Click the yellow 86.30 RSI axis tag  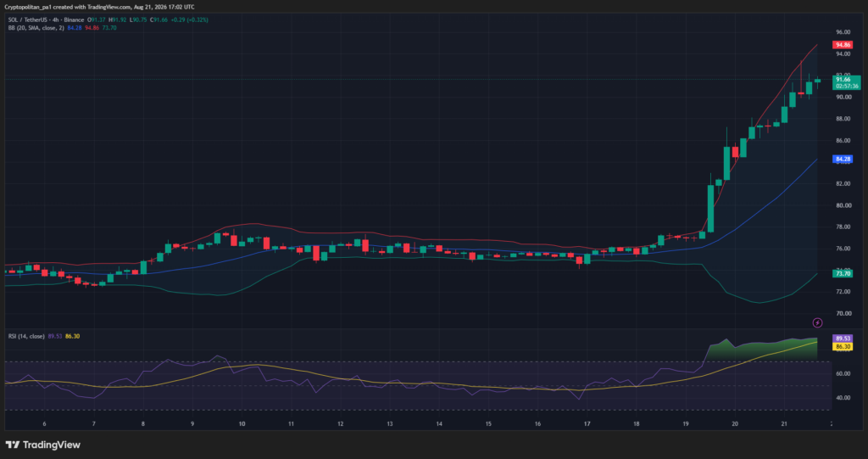pyautogui.click(x=843, y=347)
